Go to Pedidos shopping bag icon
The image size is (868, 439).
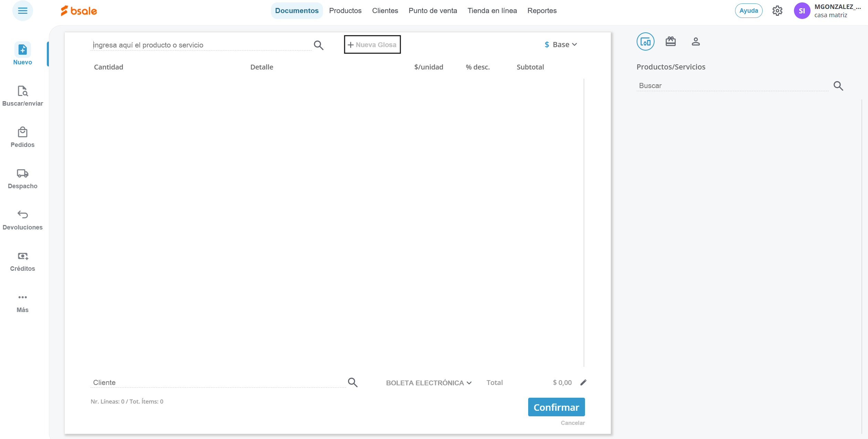click(x=22, y=132)
